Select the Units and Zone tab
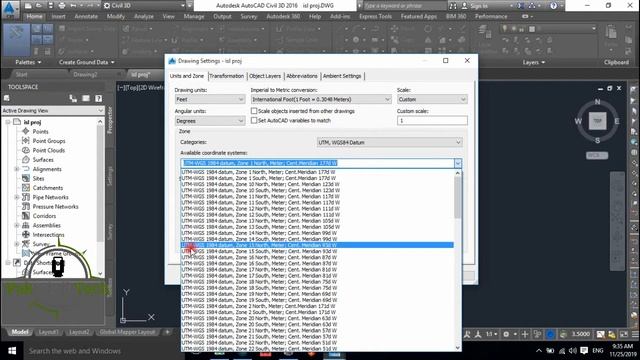 point(187,76)
